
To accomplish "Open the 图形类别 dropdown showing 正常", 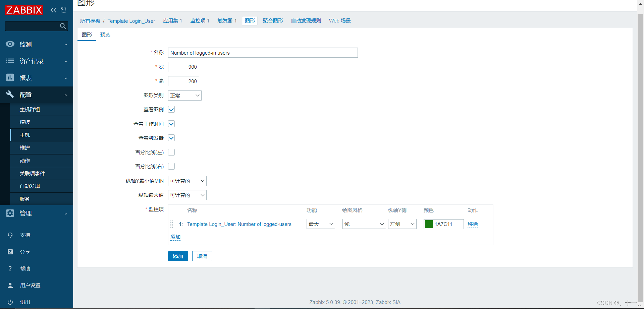I will [184, 96].
